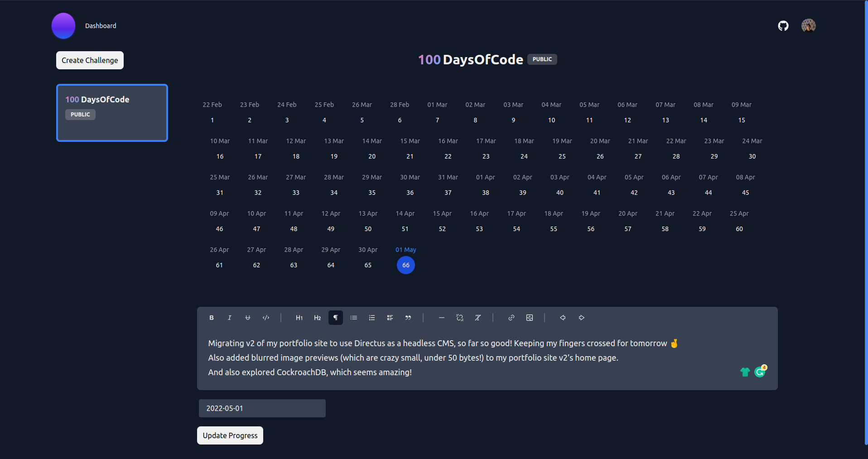Screen dimensions: 868x459
Task: Apply Heading 2 style
Action: (318, 318)
